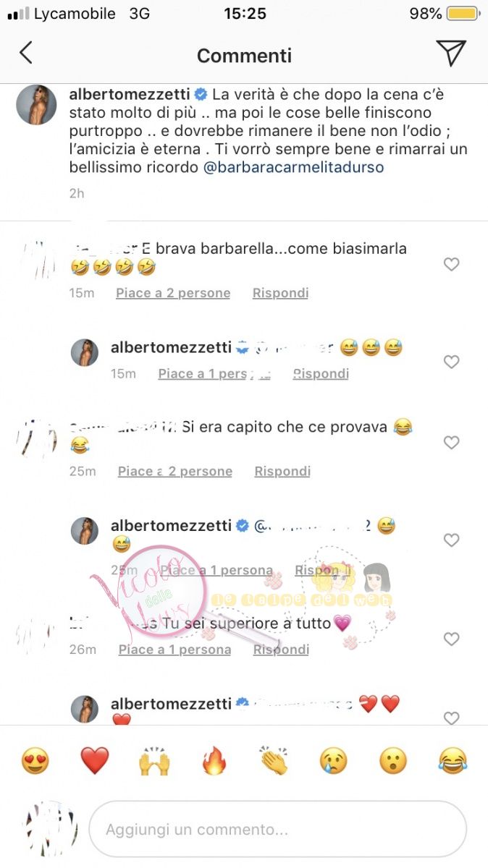The height and width of the screenshot is (868, 488).
Task: Insert the surprised face emoji reaction
Action: click(x=393, y=761)
